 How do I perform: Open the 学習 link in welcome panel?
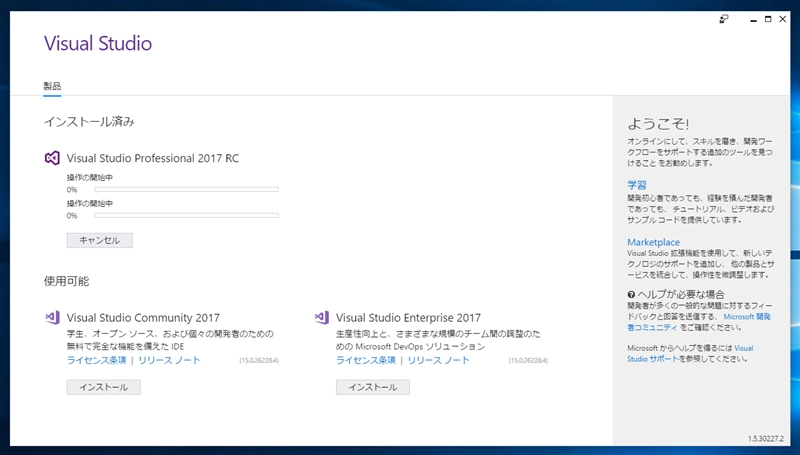637,185
